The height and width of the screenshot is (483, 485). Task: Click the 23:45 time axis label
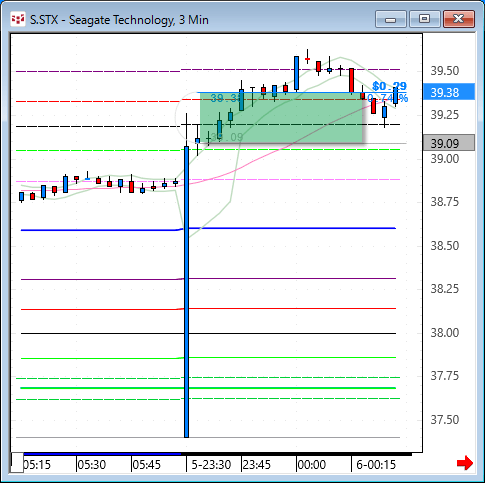click(257, 464)
